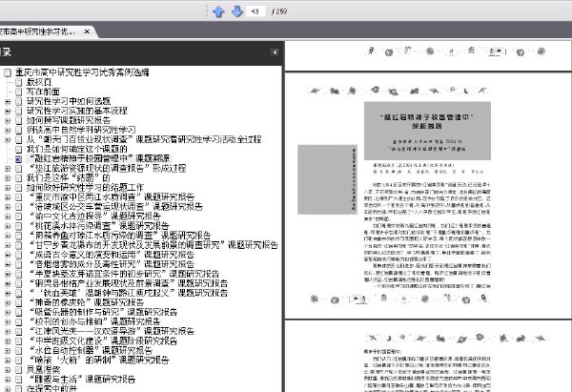Click page icon beside "水位自动控制器"
Screen dimensions: 572x392
coord(19,350)
